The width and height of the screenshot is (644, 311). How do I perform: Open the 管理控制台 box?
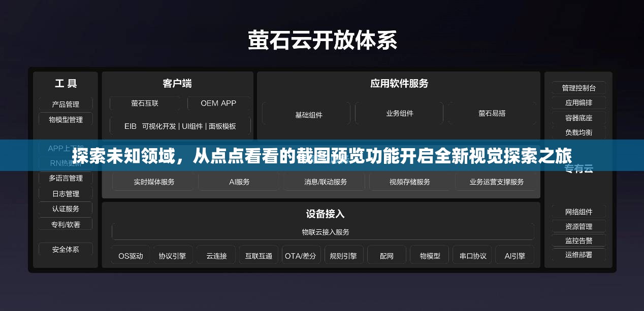[578, 88]
